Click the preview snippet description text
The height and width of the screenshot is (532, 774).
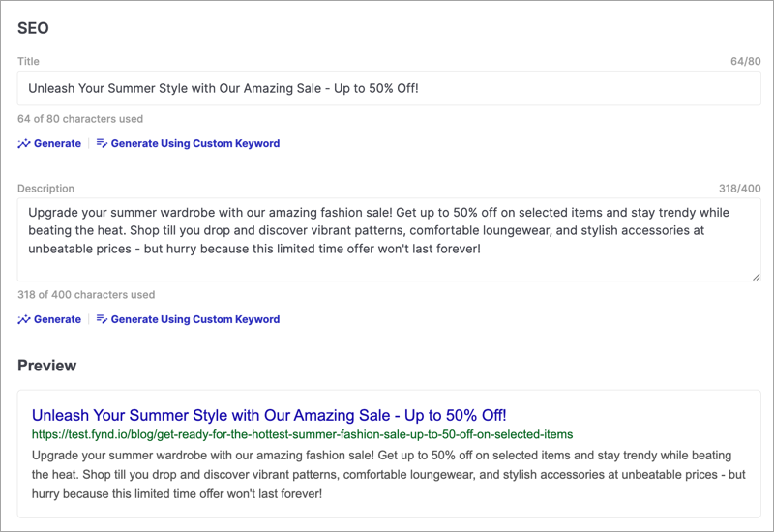pyautogui.click(x=389, y=474)
